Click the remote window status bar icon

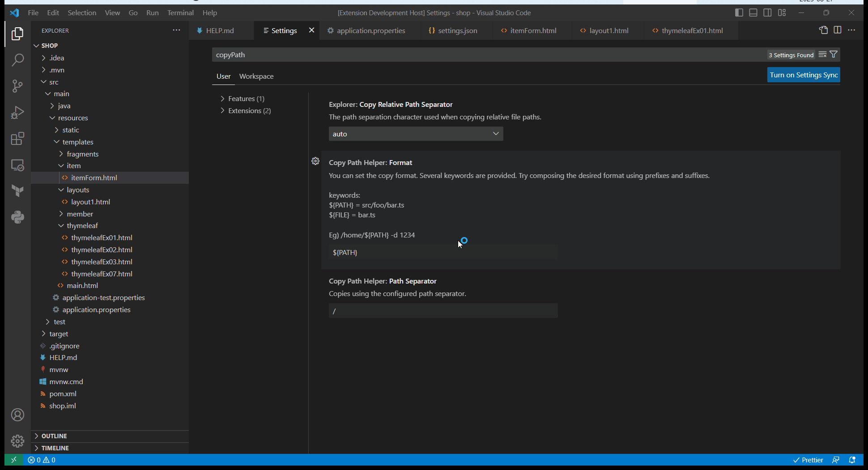tap(13, 460)
